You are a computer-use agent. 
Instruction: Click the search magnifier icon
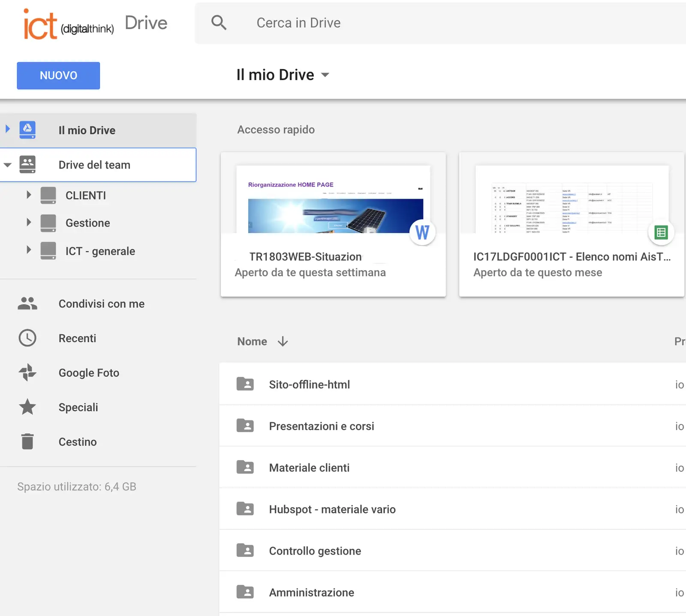pos(219,22)
